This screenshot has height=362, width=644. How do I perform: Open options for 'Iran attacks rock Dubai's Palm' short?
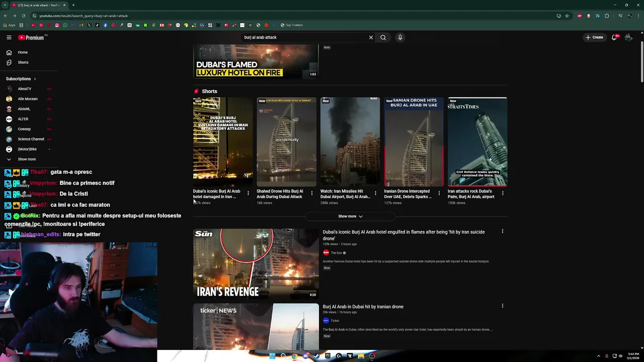[503, 193]
